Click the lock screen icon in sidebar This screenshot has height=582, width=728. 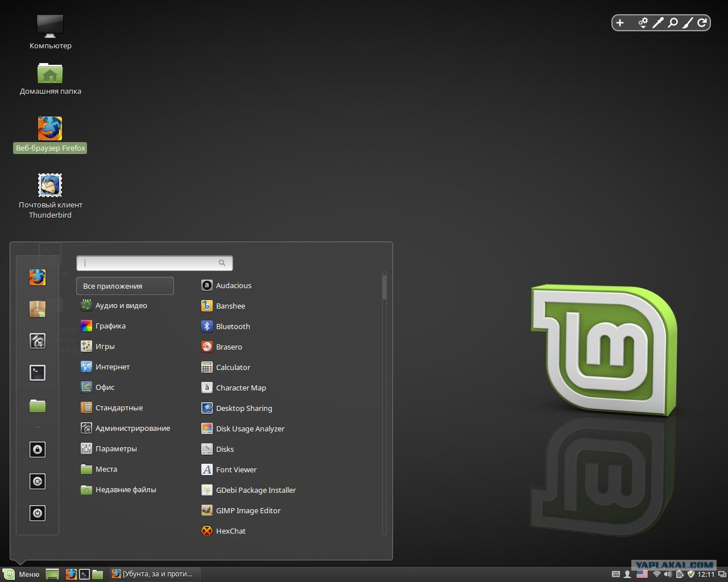coord(38,450)
